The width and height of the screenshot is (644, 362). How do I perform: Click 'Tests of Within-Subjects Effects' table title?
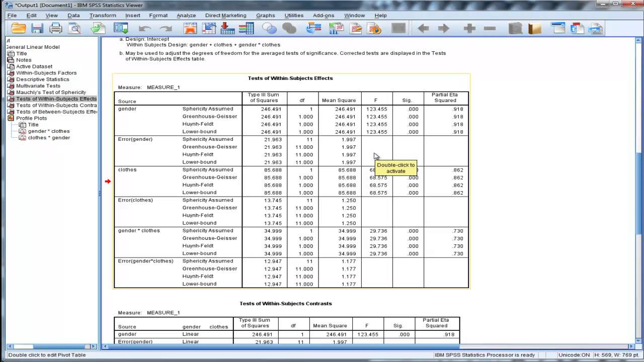click(290, 78)
